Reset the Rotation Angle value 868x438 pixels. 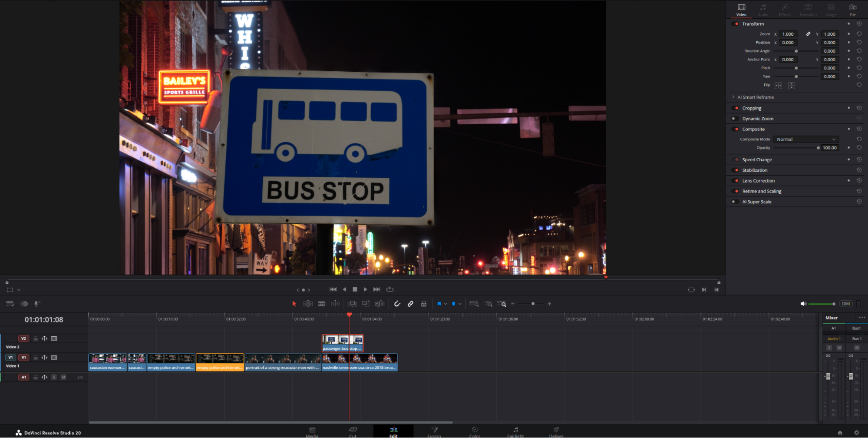tap(860, 50)
